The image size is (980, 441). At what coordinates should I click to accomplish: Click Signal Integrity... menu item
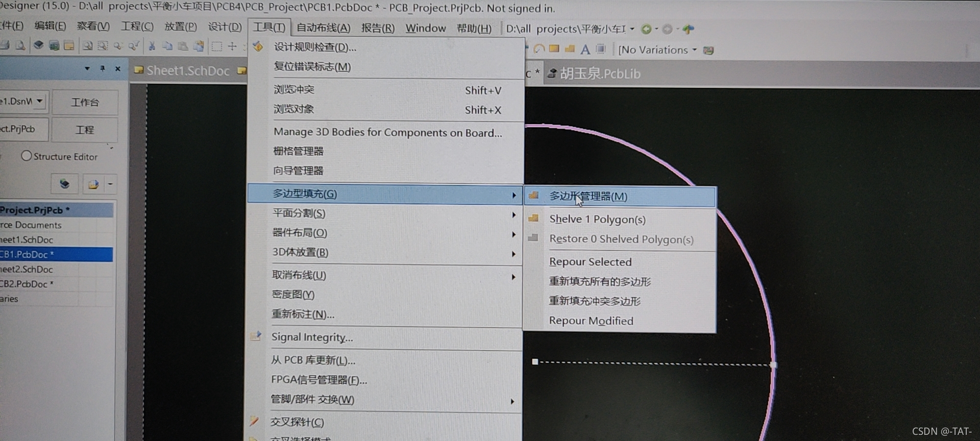coord(385,337)
